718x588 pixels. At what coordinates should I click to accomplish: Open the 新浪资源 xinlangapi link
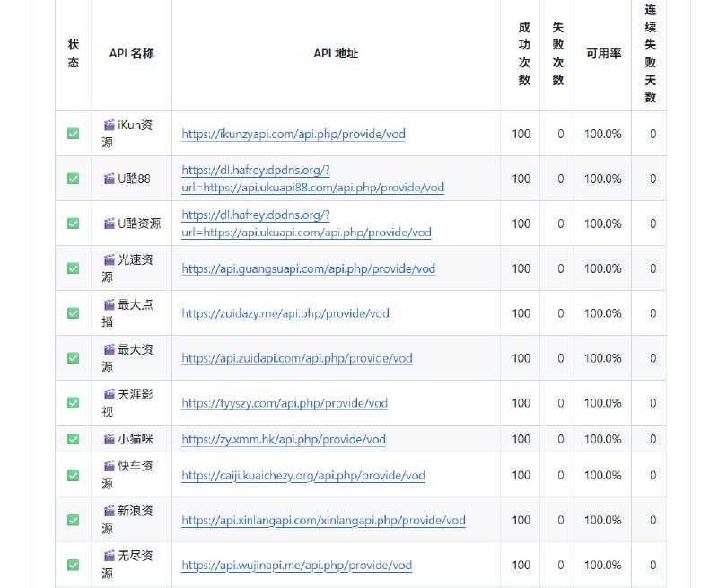(x=321, y=521)
